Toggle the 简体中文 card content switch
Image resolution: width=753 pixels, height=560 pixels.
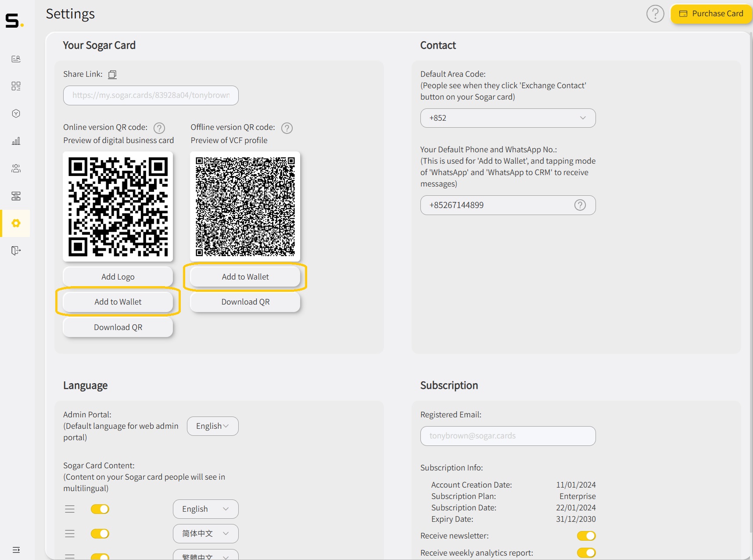point(100,534)
